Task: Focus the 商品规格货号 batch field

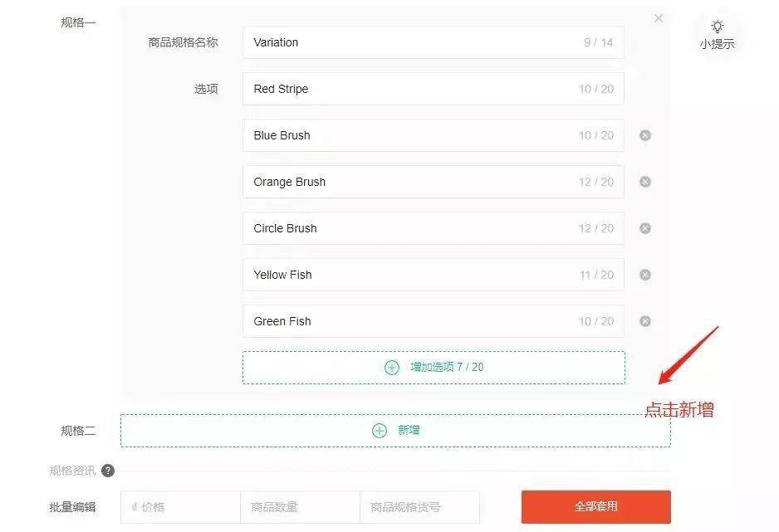Action: (x=419, y=507)
